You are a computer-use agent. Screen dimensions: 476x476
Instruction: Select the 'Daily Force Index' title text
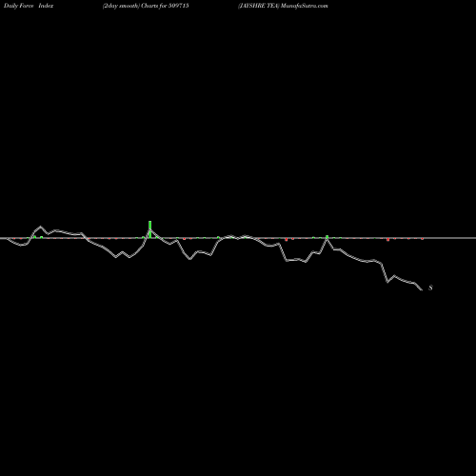tap(29, 6)
